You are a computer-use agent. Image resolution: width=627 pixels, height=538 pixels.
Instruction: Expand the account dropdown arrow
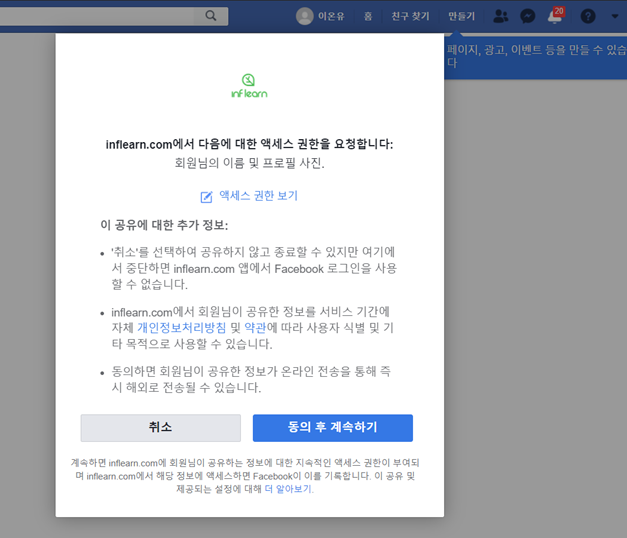coord(615,16)
